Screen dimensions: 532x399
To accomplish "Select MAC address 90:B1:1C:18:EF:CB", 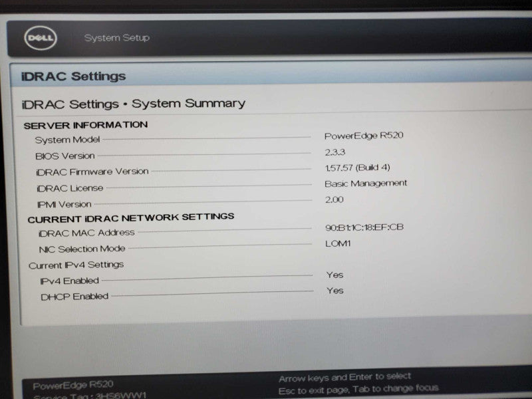I will 364,227.
